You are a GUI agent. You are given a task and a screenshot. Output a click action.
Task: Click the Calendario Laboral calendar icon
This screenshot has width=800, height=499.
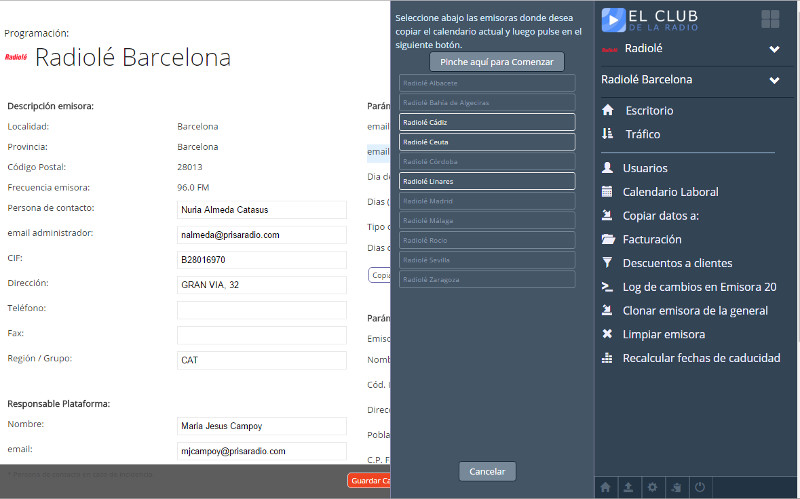point(607,191)
